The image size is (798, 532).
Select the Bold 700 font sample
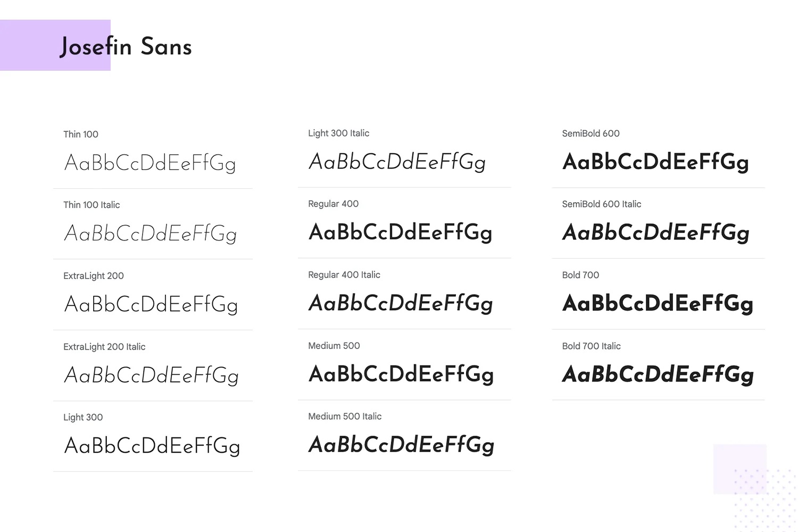(x=658, y=304)
